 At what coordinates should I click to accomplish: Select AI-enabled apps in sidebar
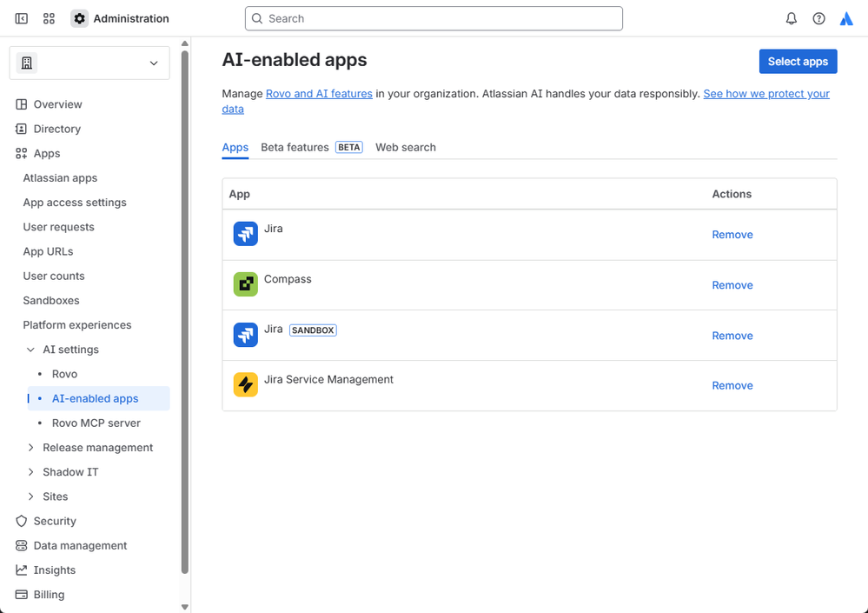pyautogui.click(x=98, y=398)
